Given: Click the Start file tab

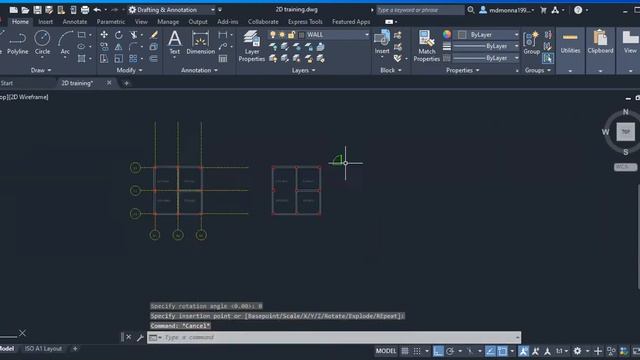Looking at the screenshot, I should coord(7,83).
